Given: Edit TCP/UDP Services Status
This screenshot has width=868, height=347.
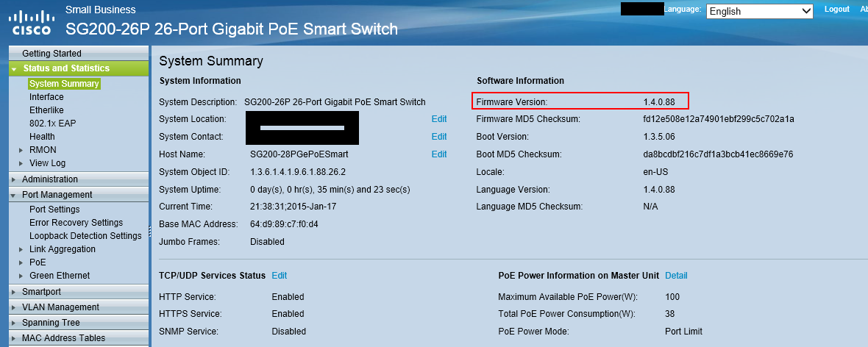Looking at the screenshot, I should click(279, 276).
